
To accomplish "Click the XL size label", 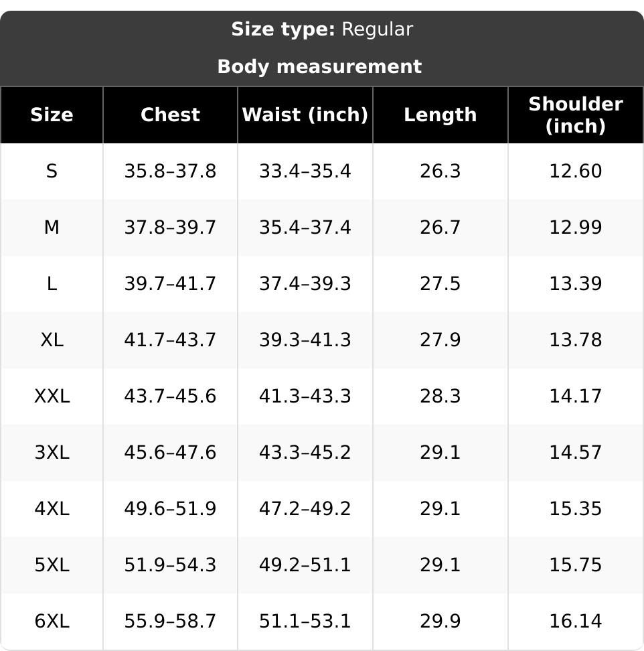I will click(52, 340).
